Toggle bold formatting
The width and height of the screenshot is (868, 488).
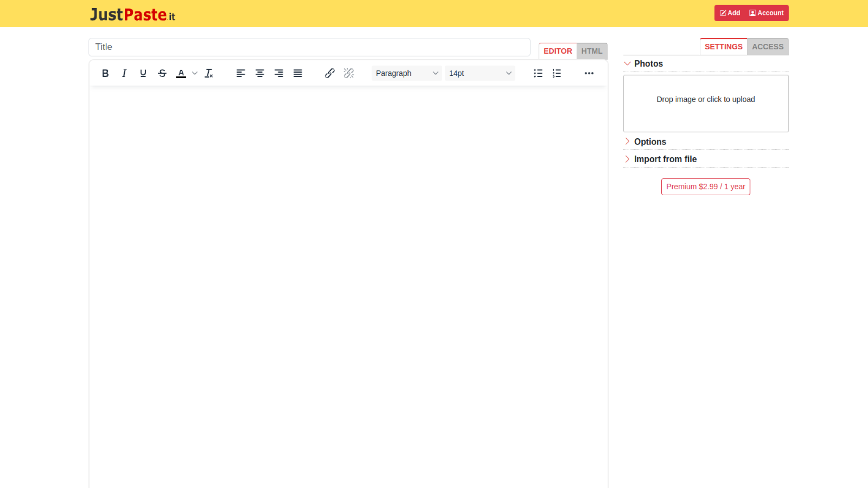point(105,73)
